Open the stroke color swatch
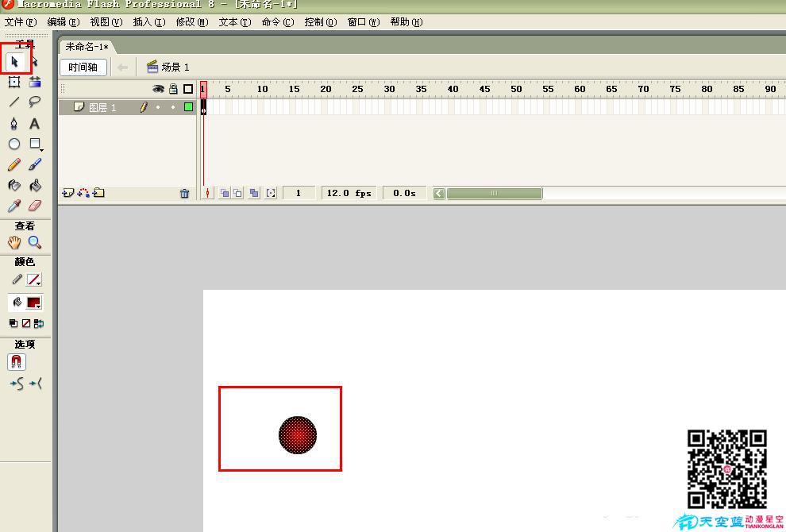The image size is (786, 532). (x=33, y=279)
